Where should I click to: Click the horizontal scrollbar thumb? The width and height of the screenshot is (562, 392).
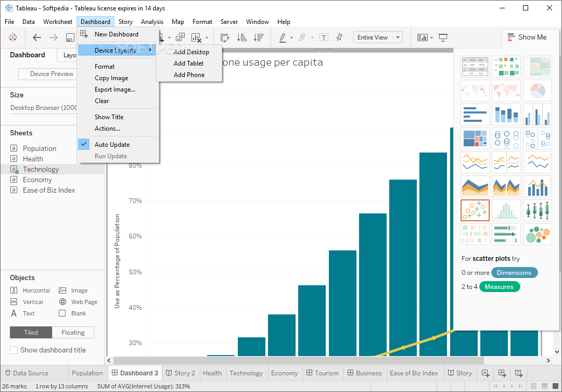299,360
